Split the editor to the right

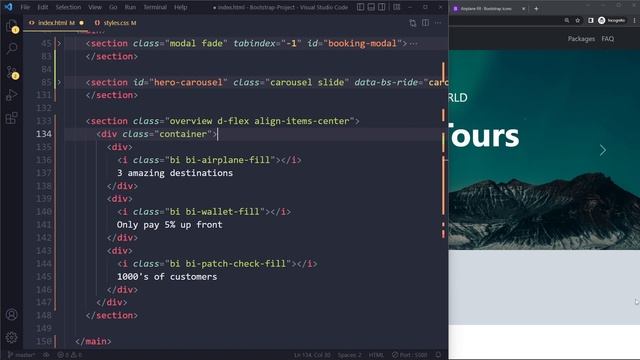(x=425, y=23)
